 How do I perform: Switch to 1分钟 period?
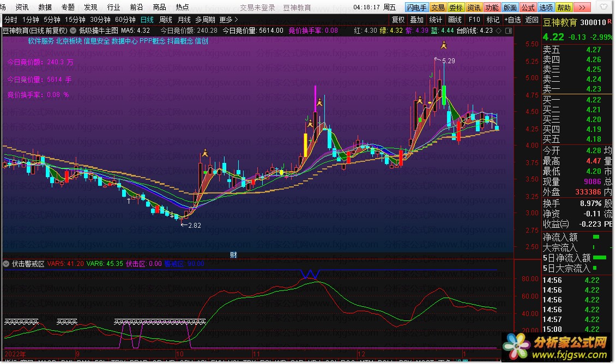tap(31, 19)
